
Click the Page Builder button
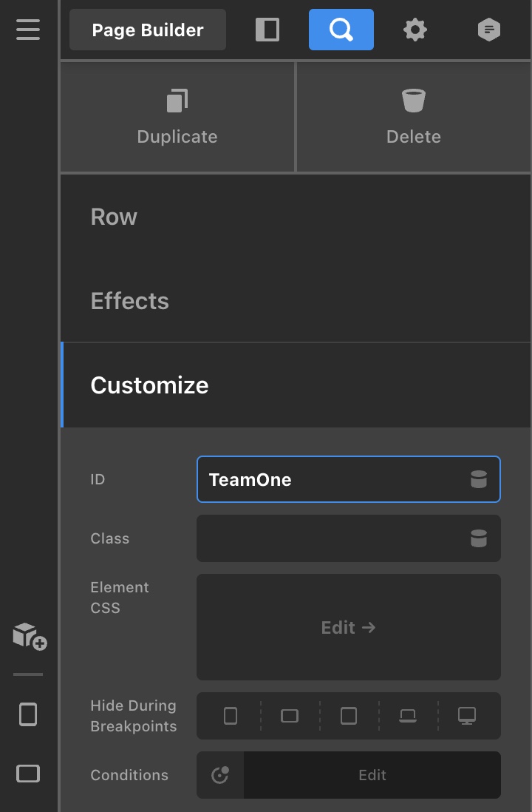(x=148, y=30)
